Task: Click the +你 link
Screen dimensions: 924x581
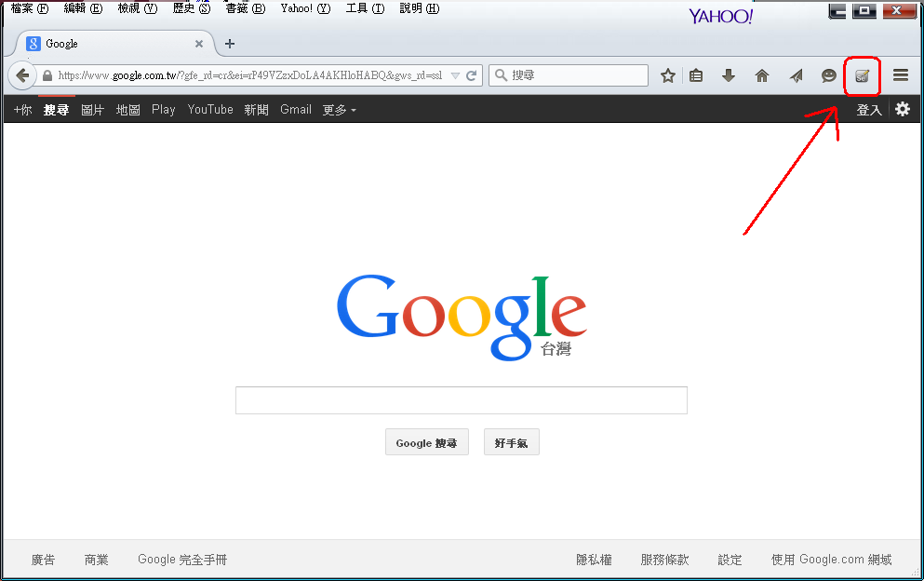Action: pos(23,110)
